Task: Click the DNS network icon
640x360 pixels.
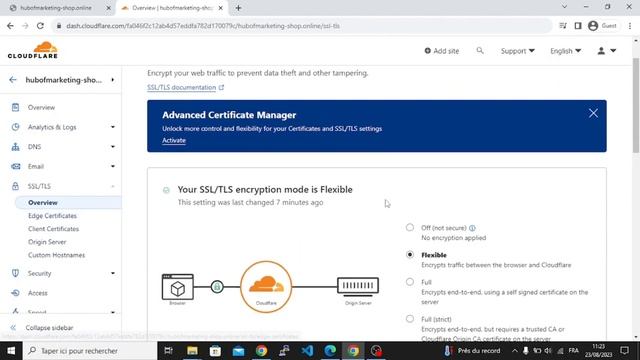Action: (x=16, y=147)
